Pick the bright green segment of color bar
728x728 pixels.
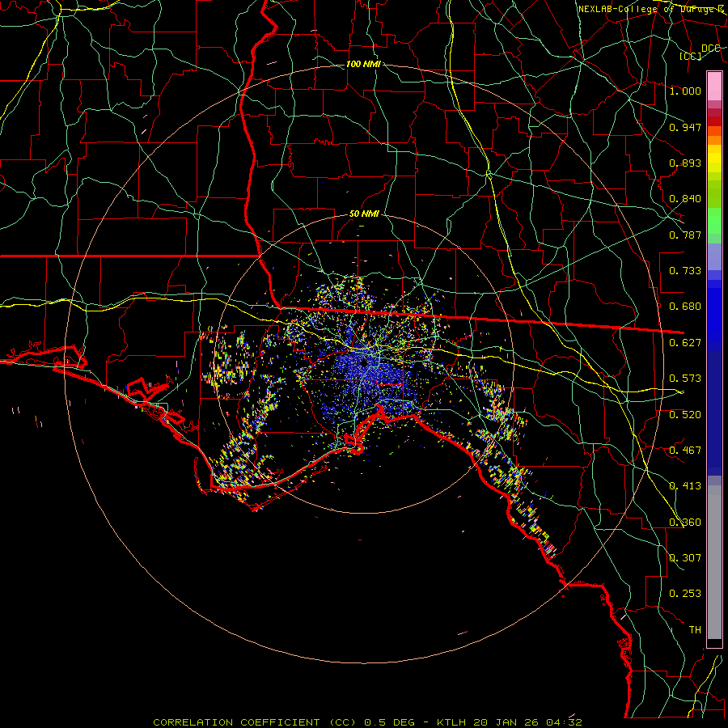point(714,221)
